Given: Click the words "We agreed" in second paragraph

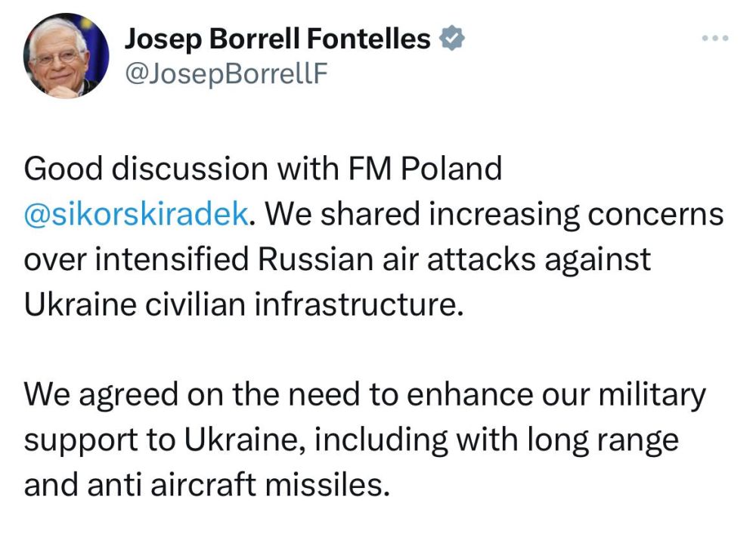Looking at the screenshot, I should (x=94, y=394).
